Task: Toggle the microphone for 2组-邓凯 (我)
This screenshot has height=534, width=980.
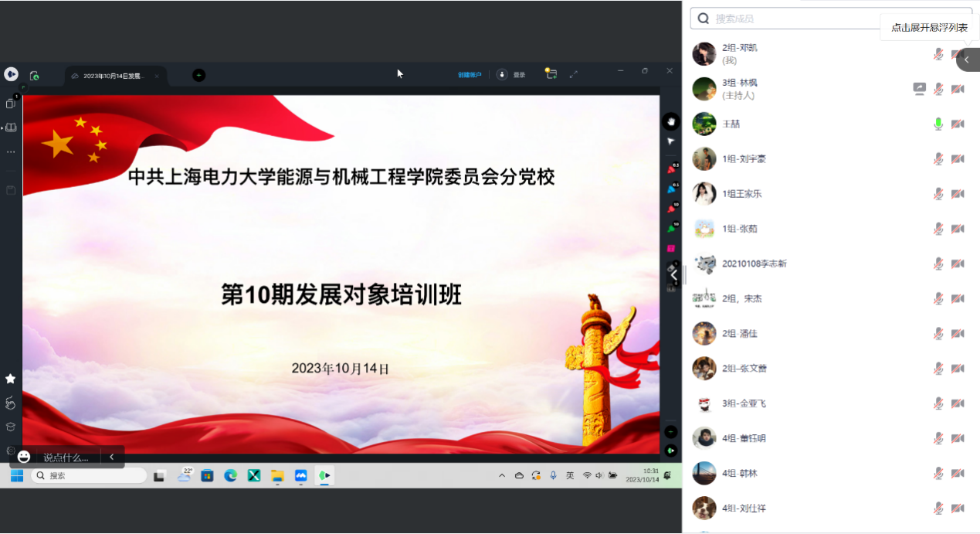Action: (x=938, y=54)
